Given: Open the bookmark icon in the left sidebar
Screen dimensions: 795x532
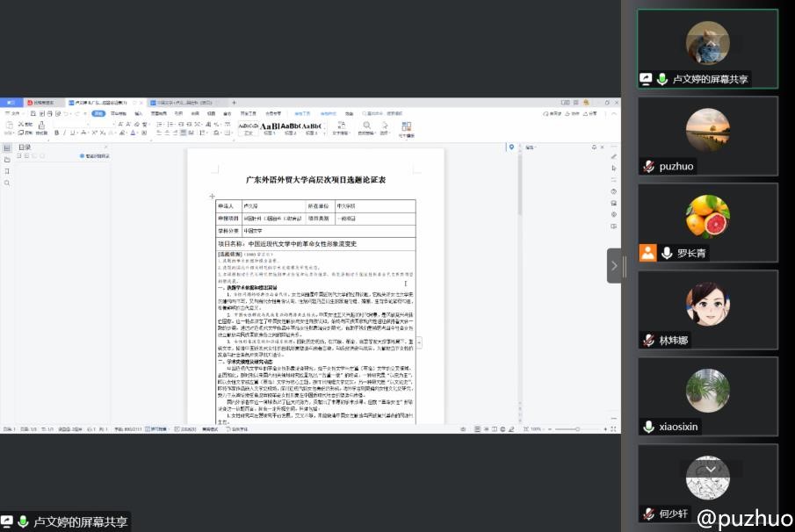Looking at the screenshot, I should click(x=7, y=171).
